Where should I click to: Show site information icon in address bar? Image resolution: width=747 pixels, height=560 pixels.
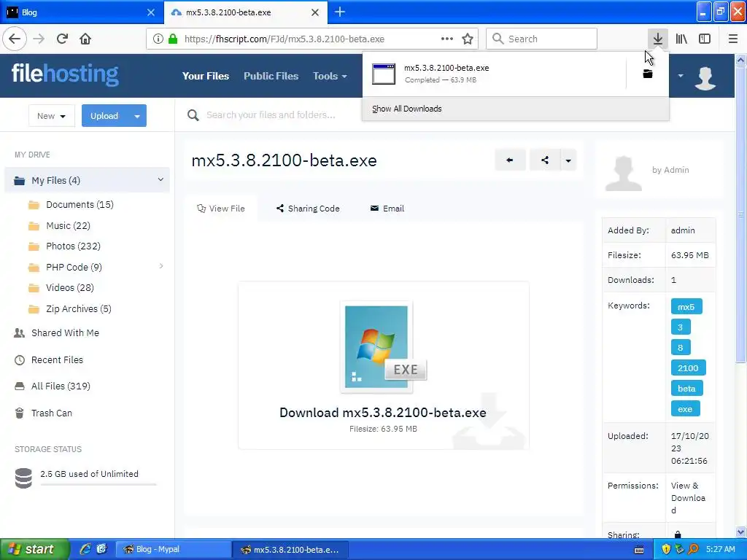158,39
